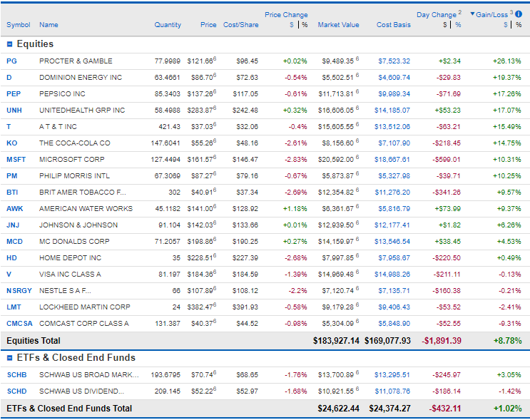The image size is (530, 420).
Task: Sort by Name column
Action: pyautogui.click(x=49, y=25)
